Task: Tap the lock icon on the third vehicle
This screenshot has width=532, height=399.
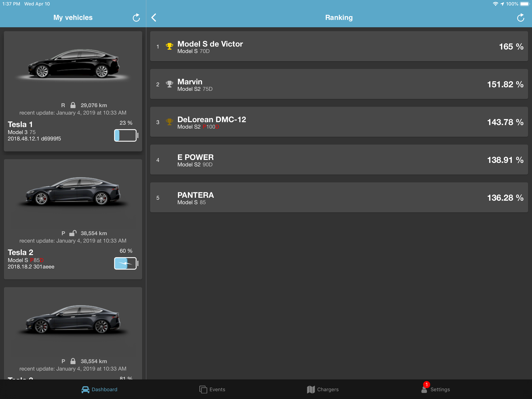Action: pyautogui.click(x=73, y=361)
